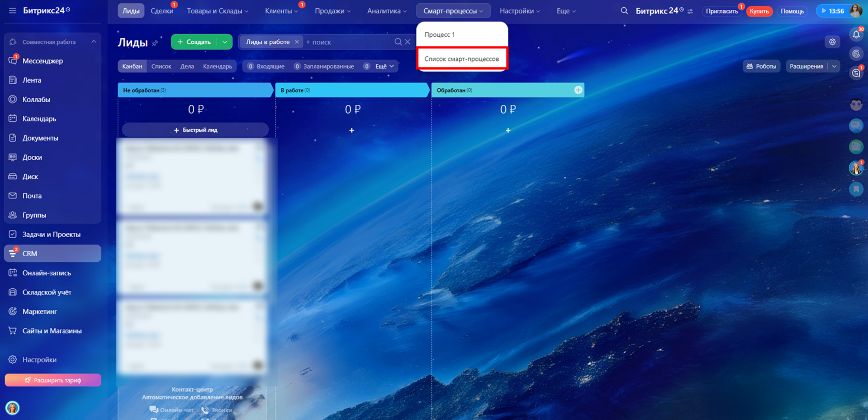The width and height of the screenshot is (868, 420).
Task: Remove the Лиды в работе filter
Action: coord(297,42)
